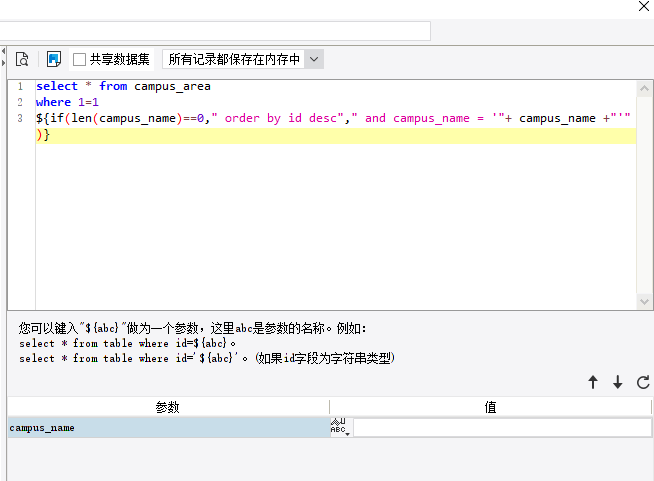Click the move parameter down arrow
The image size is (654, 481).
pos(618,382)
